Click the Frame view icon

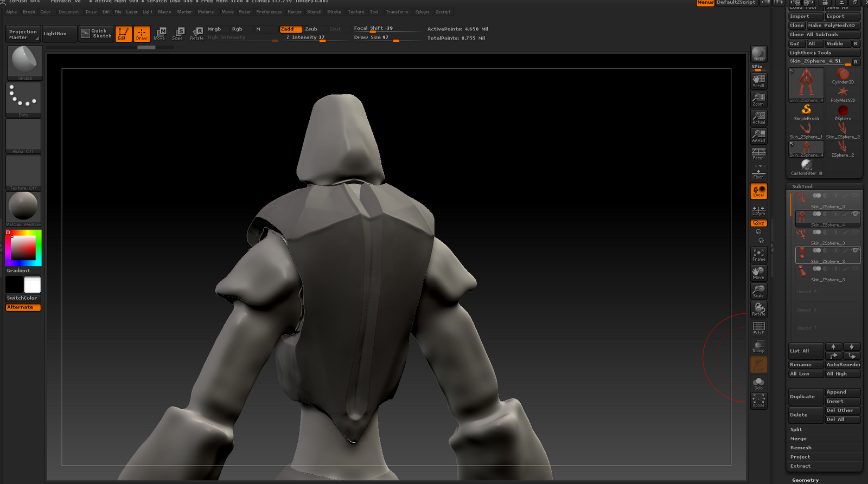click(x=758, y=255)
